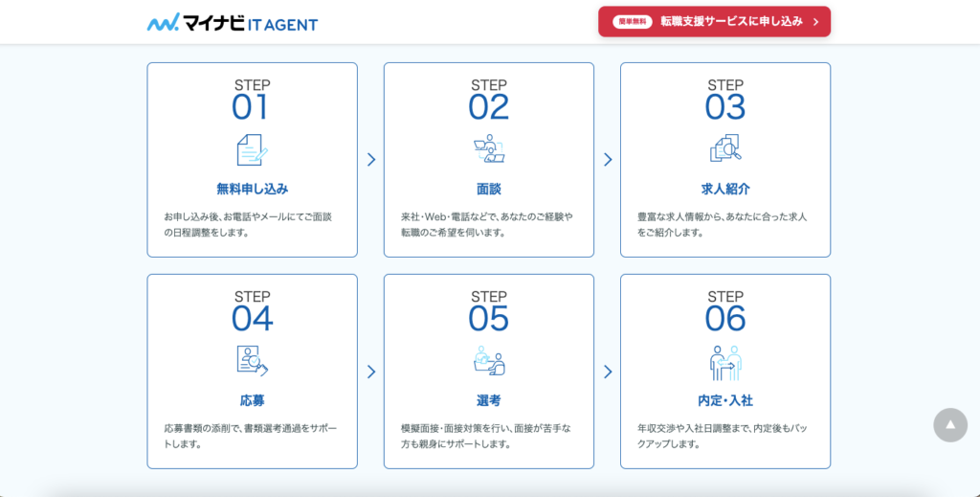
Task: Click the 選考 heading in Step 05
Action: pos(489,400)
